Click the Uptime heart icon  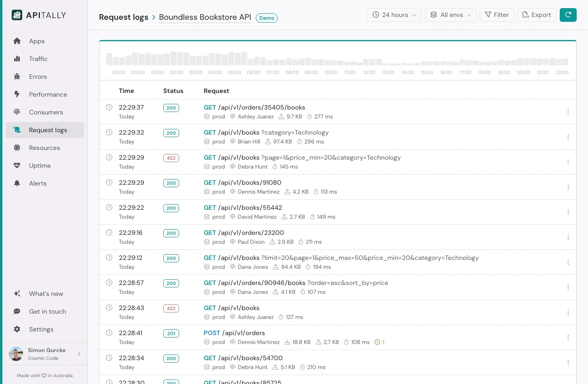pyautogui.click(x=17, y=165)
